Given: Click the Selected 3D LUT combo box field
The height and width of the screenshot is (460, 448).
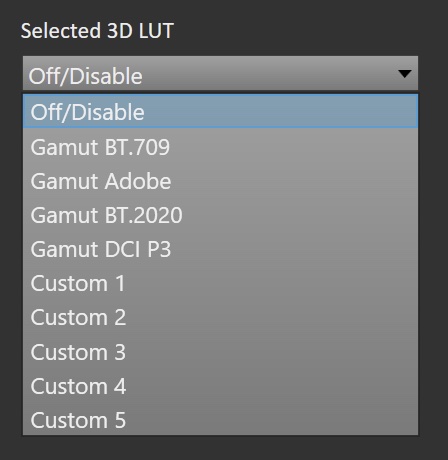Looking at the screenshot, I should click(x=220, y=73).
